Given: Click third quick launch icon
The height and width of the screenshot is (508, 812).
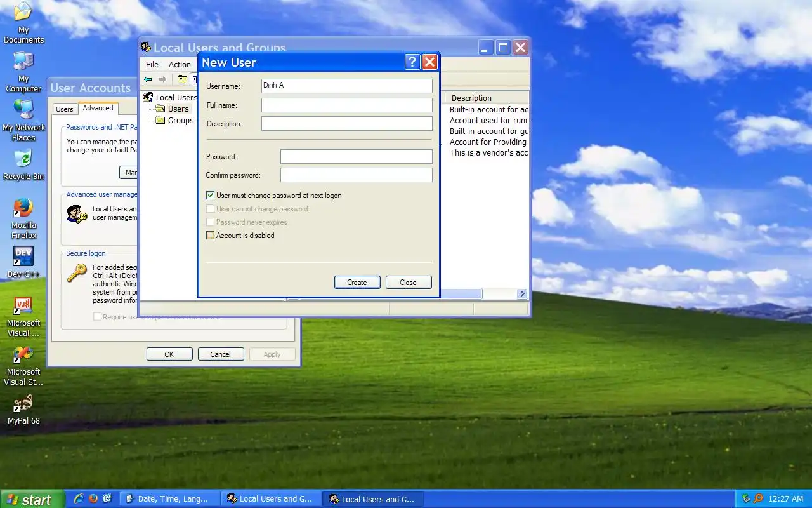Looking at the screenshot, I should tap(107, 499).
